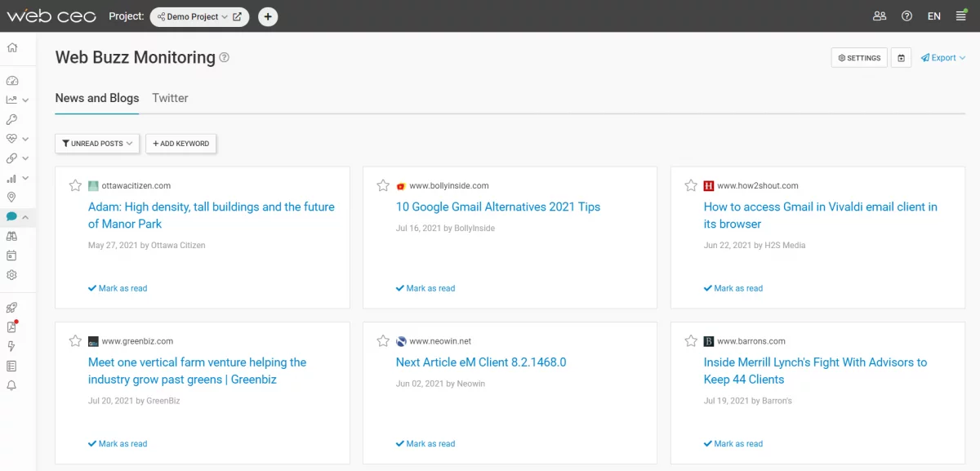Switch to the News and Blogs tab
Image resolution: width=980 pixels, height=471 pixels.
point(97,98)
